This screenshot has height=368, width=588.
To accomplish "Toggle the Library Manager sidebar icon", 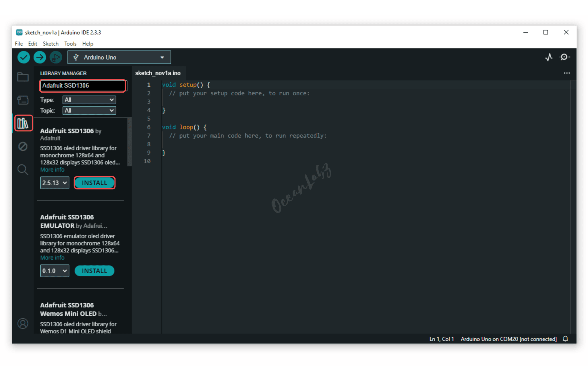I will [x=23, y=123].
